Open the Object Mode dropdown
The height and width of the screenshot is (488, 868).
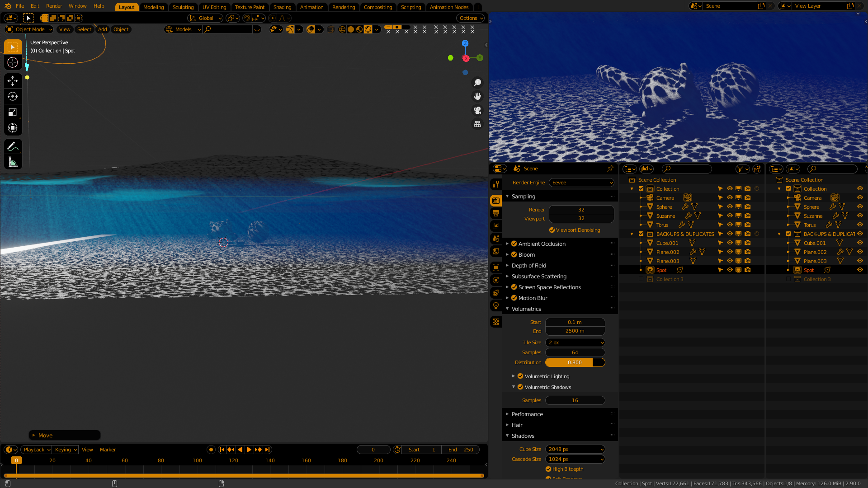click(29, 29)
